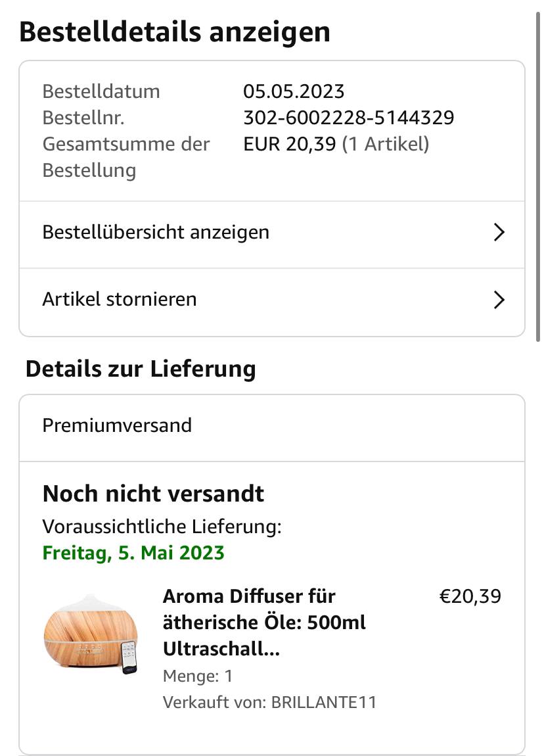Expand the Bestellübersicht anzeigen chevron arrow
Screen dimensions: 544x756
(x=499, y=232)
